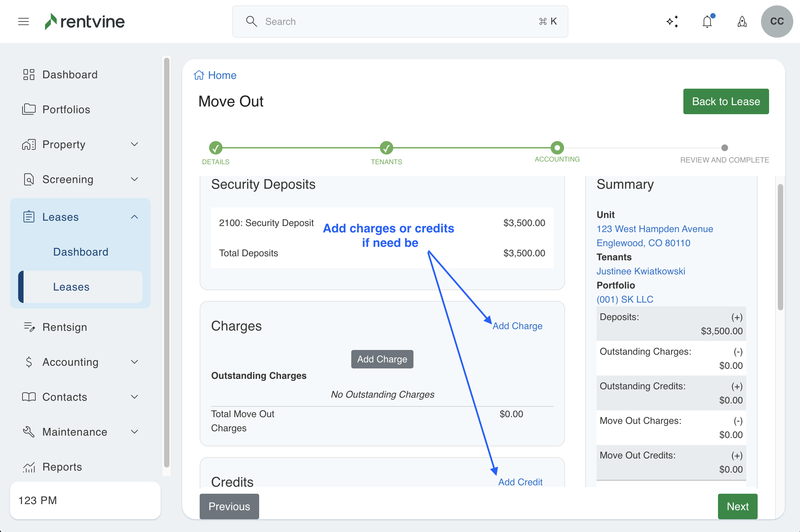
Task: Select the Portfolios sidebar item
Action: [66, 109]
